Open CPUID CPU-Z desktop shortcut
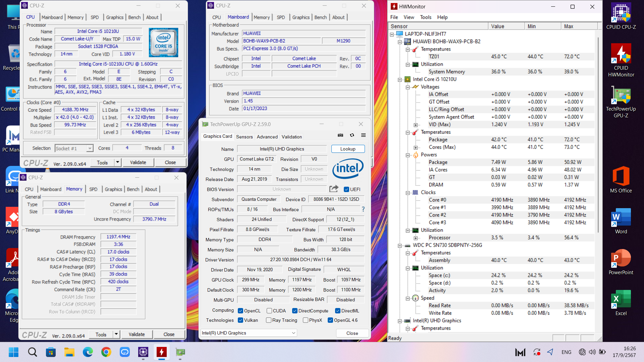Screen dimensions: 644x362 pyautogui.click(x=621, y=16)
